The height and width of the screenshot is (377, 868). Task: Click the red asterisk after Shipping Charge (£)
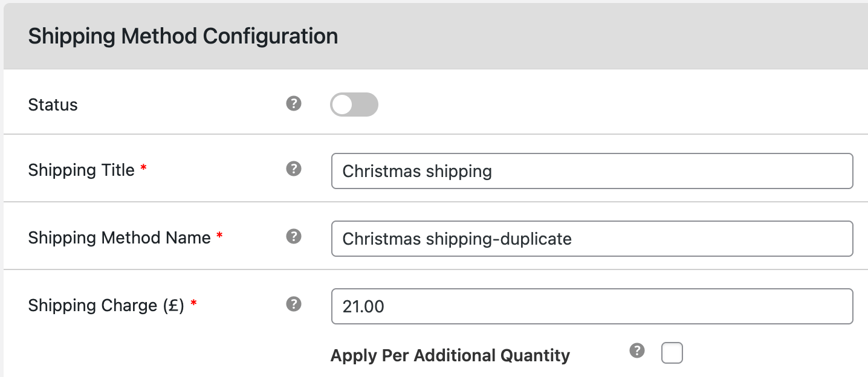tap(193, 305)
